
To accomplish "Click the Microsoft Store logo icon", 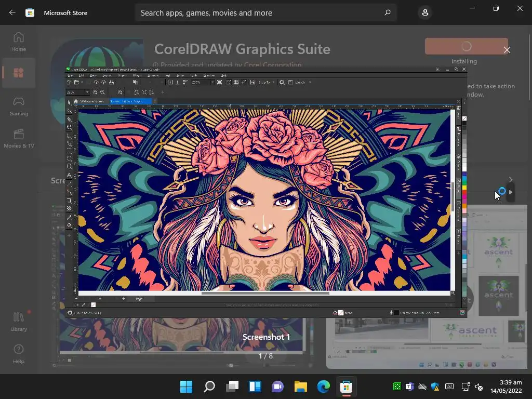I will coord(30,13).
